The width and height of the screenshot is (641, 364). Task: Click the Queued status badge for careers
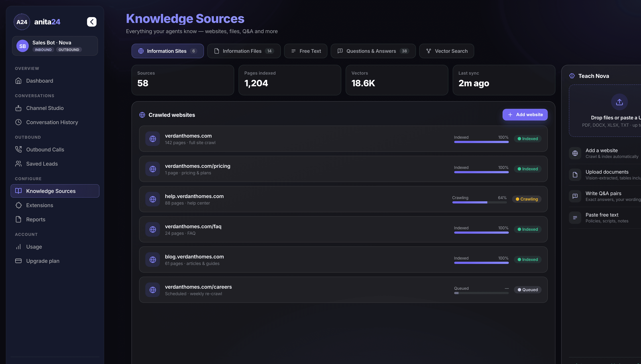coord(527,290)
